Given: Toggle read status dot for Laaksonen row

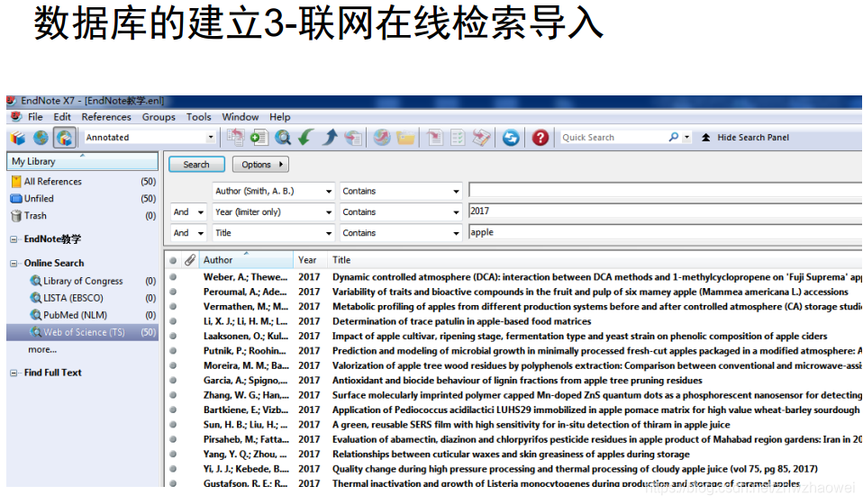Looking at the screenshot, I should [173, 336].
